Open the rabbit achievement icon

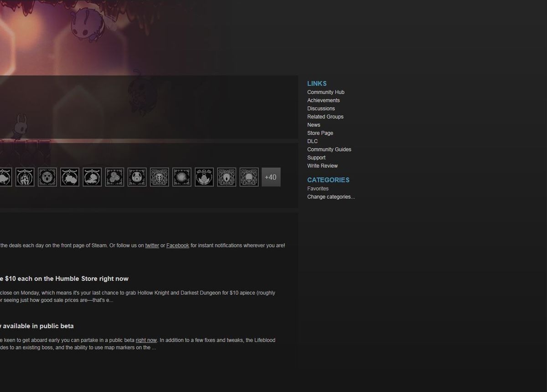69,177
